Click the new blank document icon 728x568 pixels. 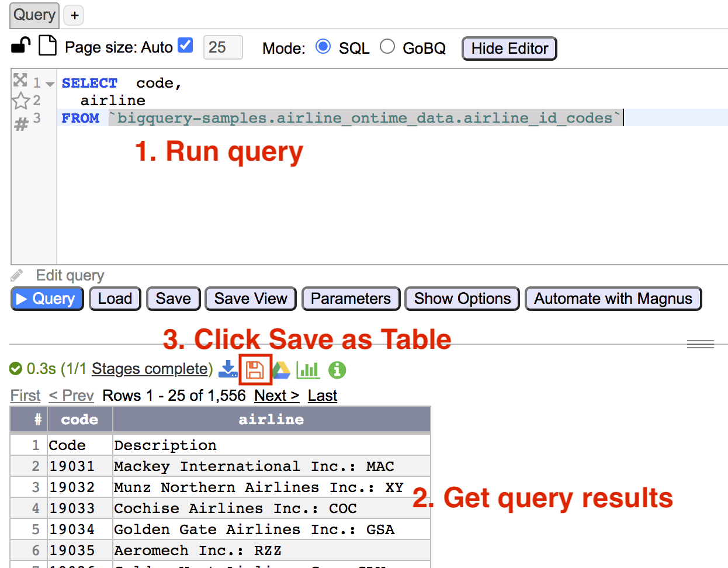pyautogui.click(x=47, y=46)
